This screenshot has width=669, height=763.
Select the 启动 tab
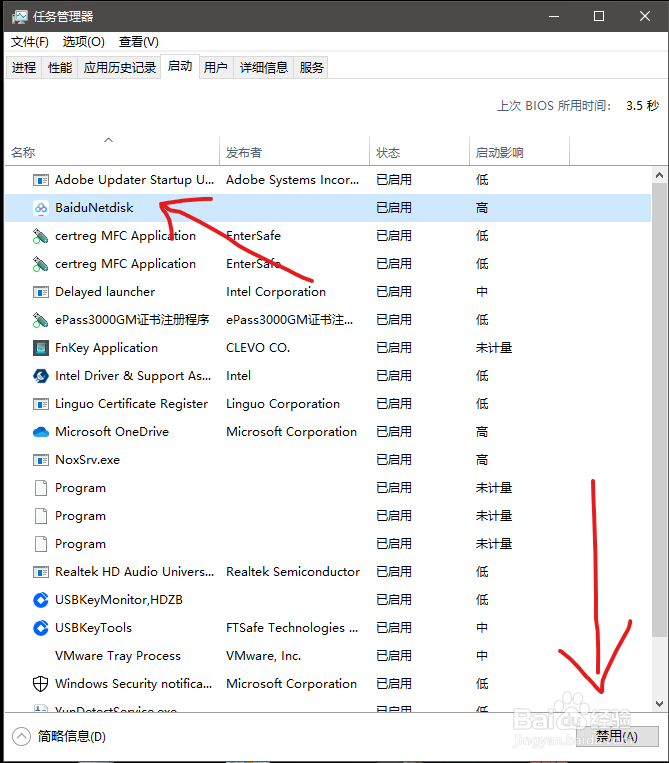point(180,66)
